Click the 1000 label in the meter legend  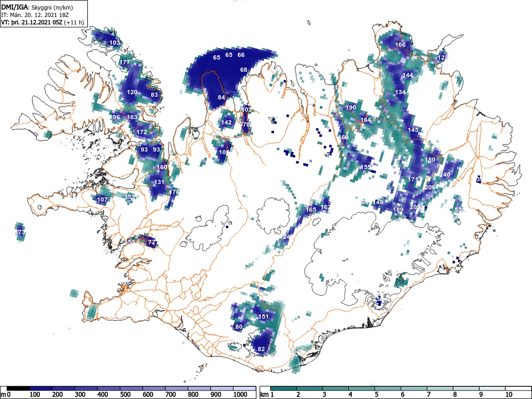tap(240, 395)
